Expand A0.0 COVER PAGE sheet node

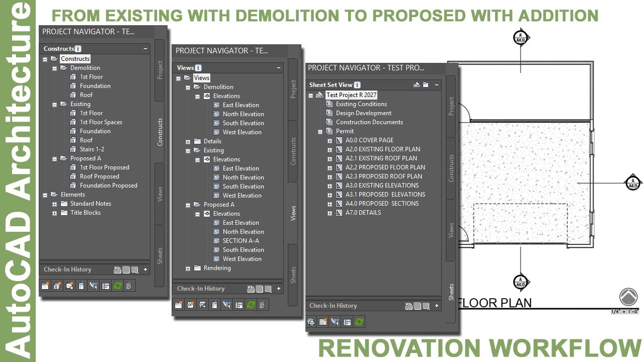(330, 140)
